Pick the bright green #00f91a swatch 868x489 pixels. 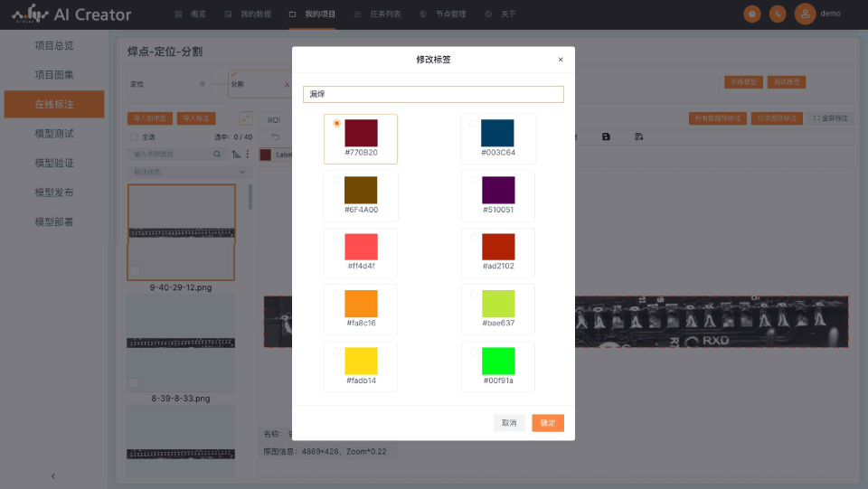497,362
